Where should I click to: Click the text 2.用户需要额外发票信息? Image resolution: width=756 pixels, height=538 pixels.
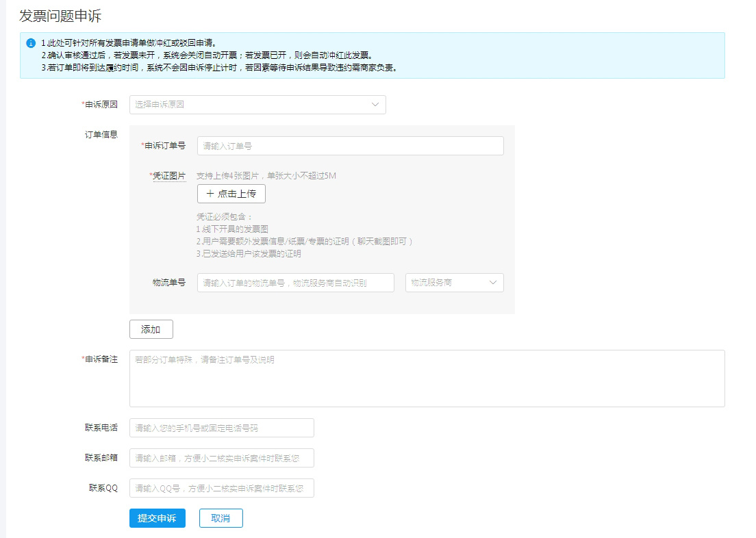click(x=305, y=242)
